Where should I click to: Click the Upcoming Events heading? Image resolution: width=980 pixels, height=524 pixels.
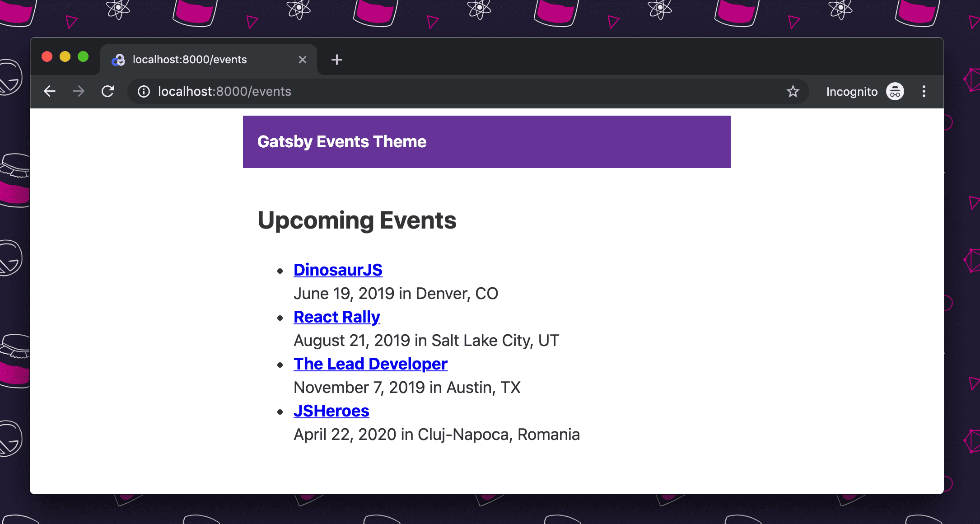357,220
